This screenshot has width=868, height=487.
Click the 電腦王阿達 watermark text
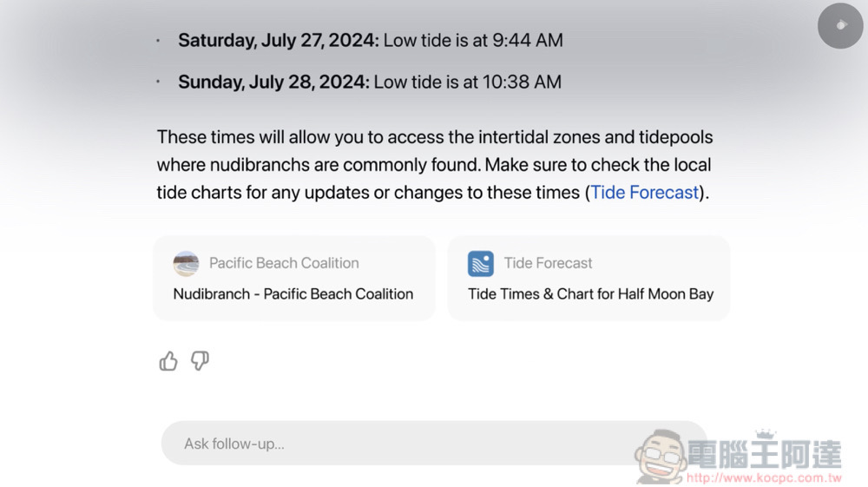pos(765,456)
